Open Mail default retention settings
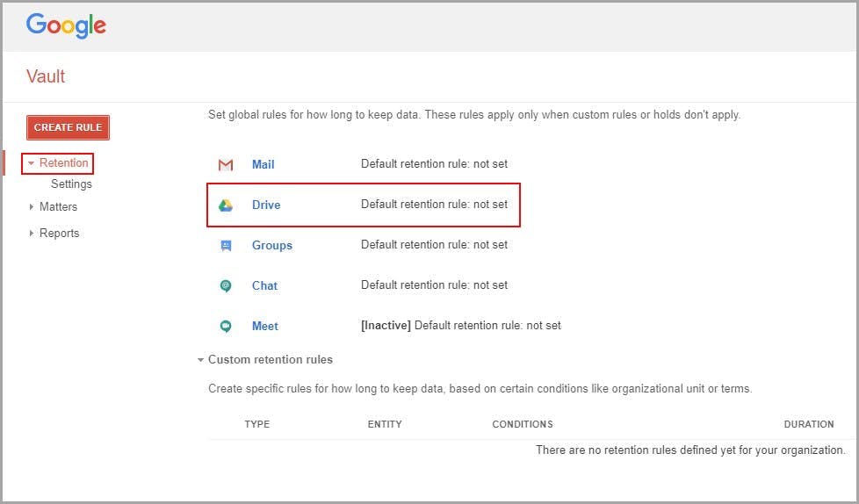The image size is (859, 504). (263, 164)
